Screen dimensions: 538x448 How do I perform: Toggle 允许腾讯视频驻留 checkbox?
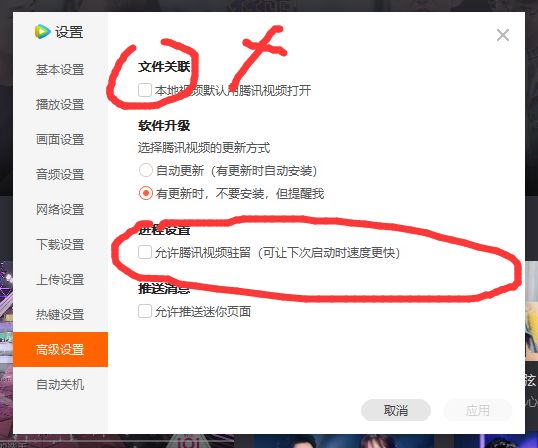tap(145, 252)
